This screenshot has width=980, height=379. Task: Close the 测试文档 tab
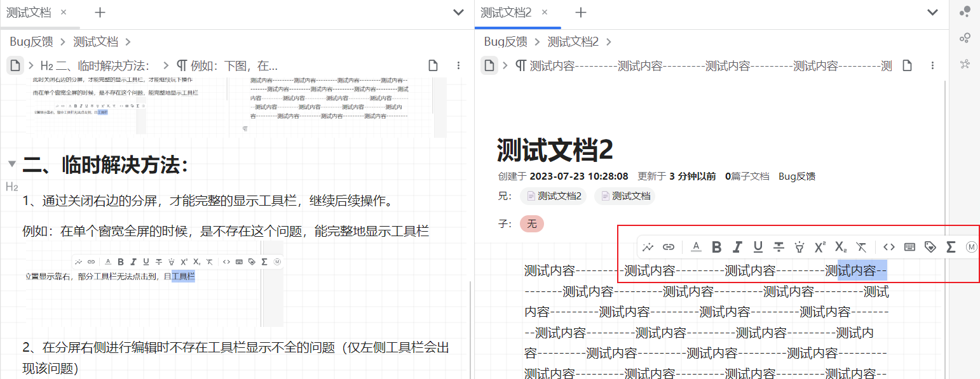[x=63, y=12]
